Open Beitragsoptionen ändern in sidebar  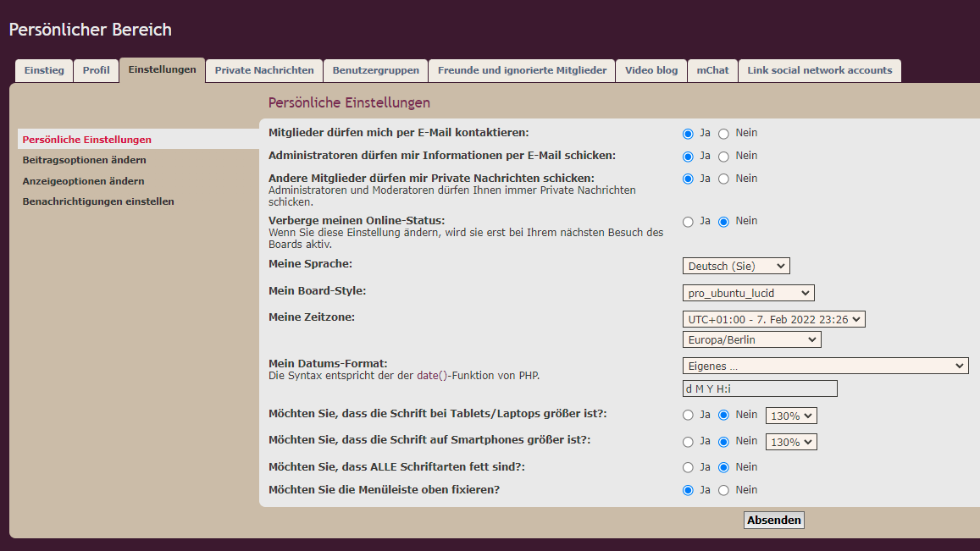point(84,160)
